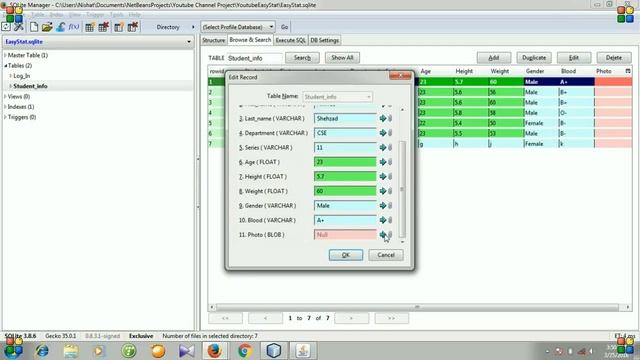Open Google Chrome from the taskbar
Viewport: 640px width, 360px height.
pyautogui.click(x=244, y=351)
